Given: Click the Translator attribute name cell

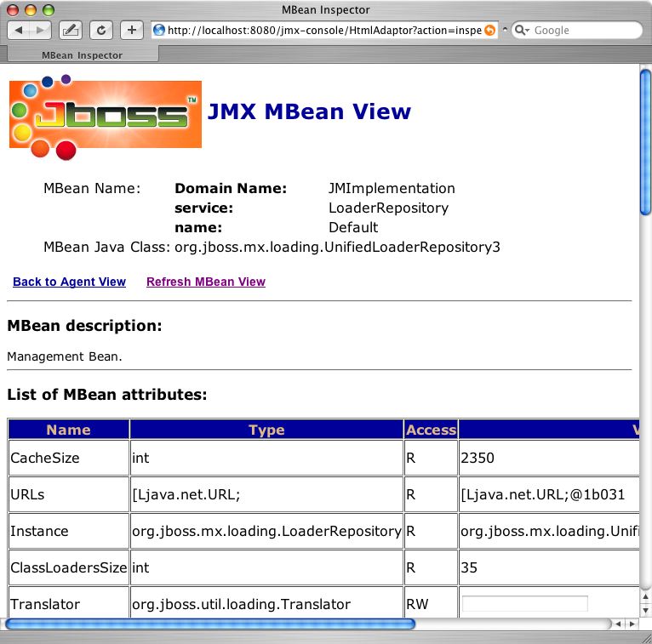Looking at the screenshot, I should click(x=69, y=604).
